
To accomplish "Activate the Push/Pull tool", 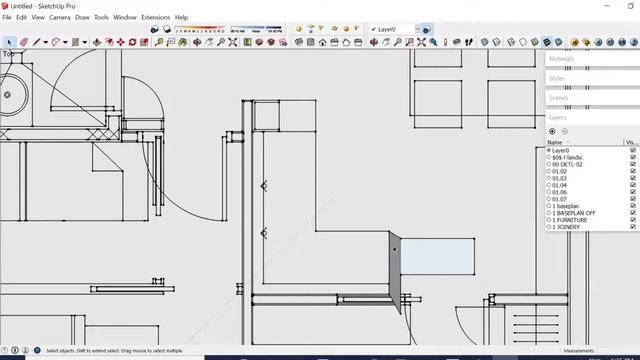I will pyautogui.click(x=97, y=42).
